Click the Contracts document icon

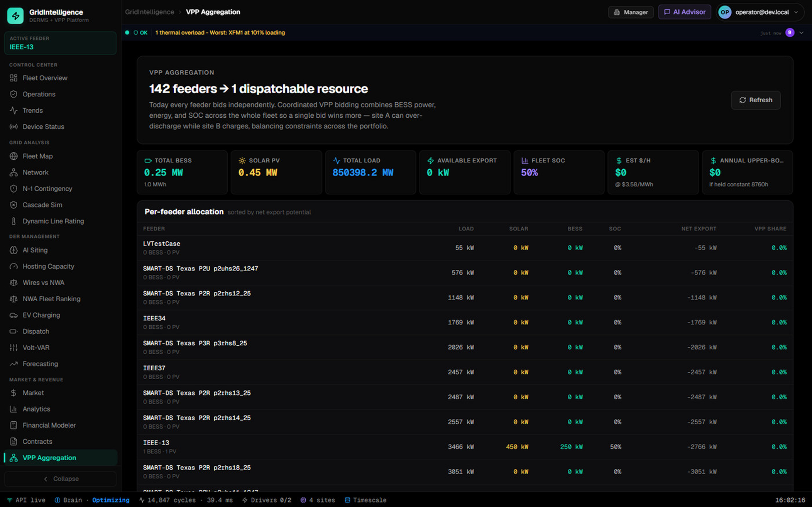(x=14, y=441)
